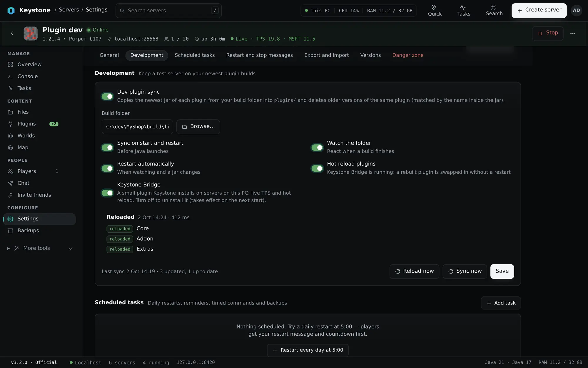Open Console in the sidebar
This screenshot has height=368, width=588.
coord(39,76)
